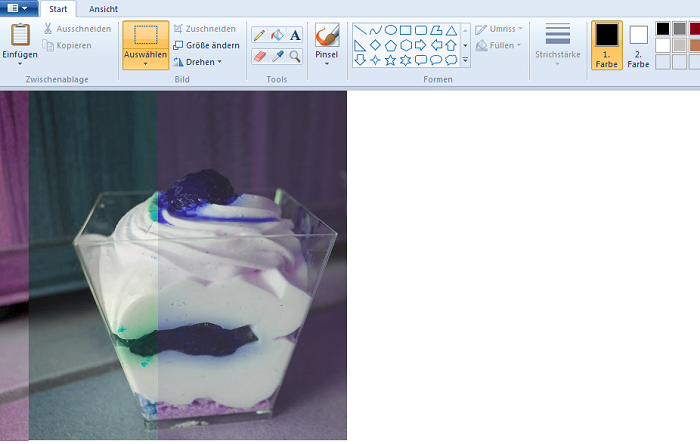Choose the Right arrow shape
The image size is (700, 444).
[x=421, y=45]
